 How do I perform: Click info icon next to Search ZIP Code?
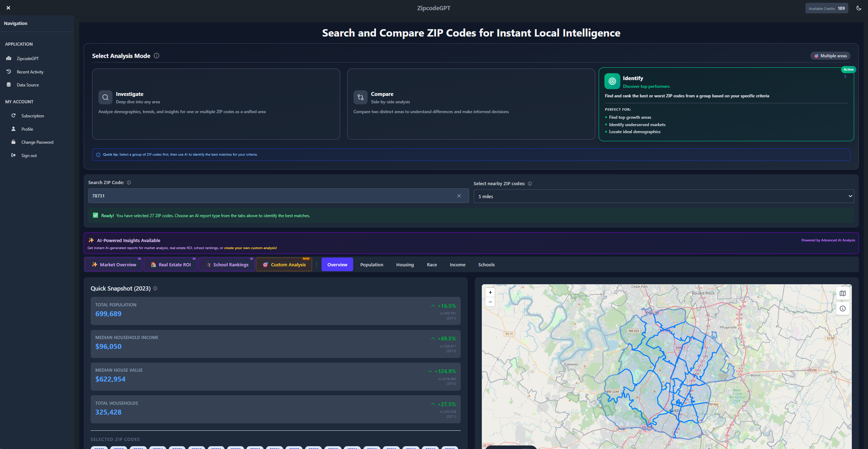click(x=129, y=183)
